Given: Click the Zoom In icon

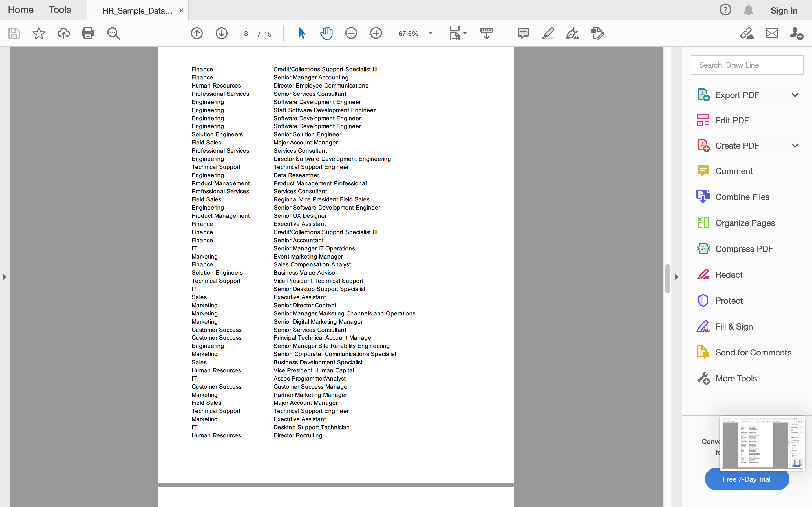Looking at the screenshot, I should pyautogui.click(x=376, y=33).
